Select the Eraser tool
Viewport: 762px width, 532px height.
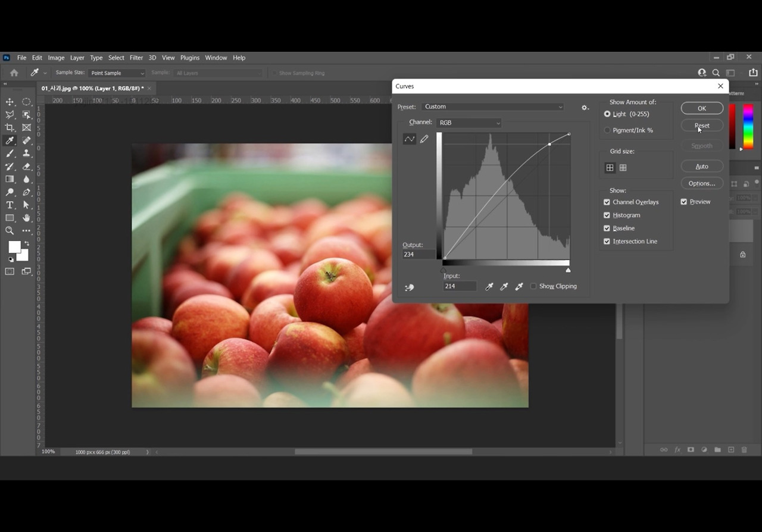click(27, 167)
